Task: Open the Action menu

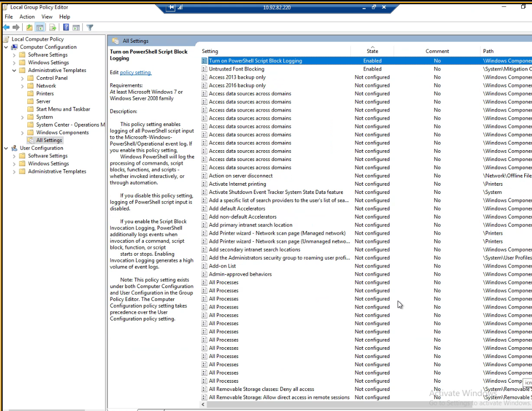Action: (27, 16)
